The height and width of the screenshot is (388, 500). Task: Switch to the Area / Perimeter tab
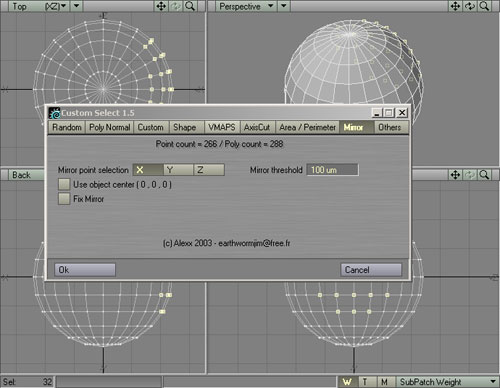[x=307, y=127]
